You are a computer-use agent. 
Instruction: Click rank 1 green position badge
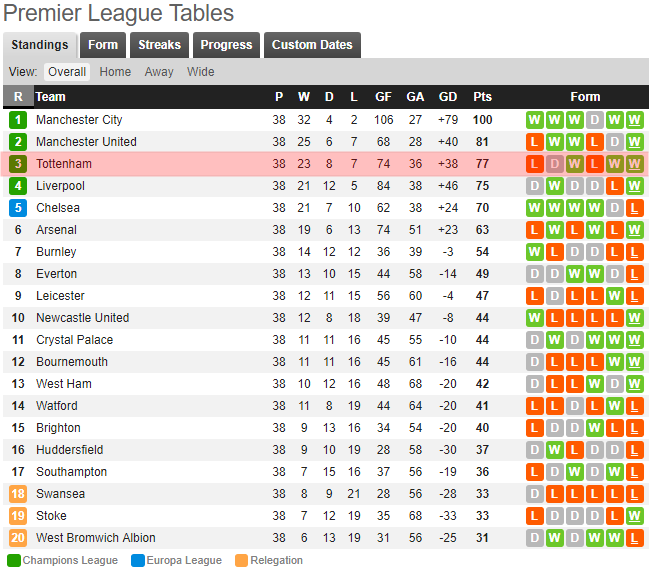(x=18, y=120)
